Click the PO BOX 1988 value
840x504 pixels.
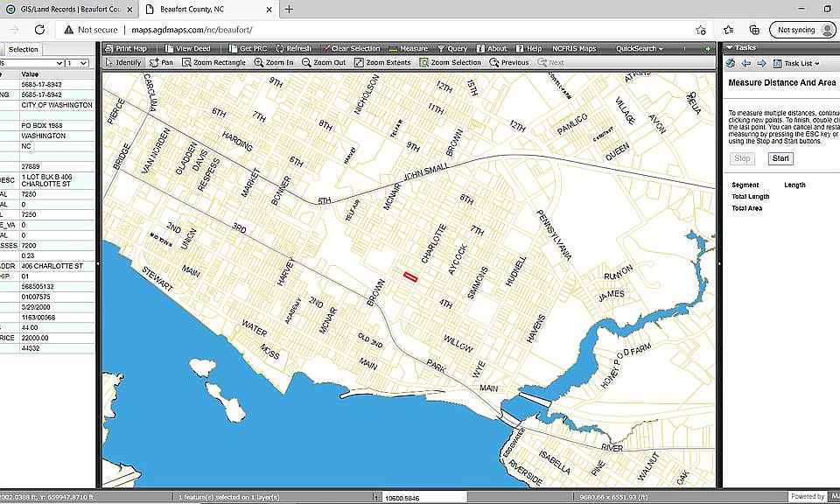coord(42,125)
